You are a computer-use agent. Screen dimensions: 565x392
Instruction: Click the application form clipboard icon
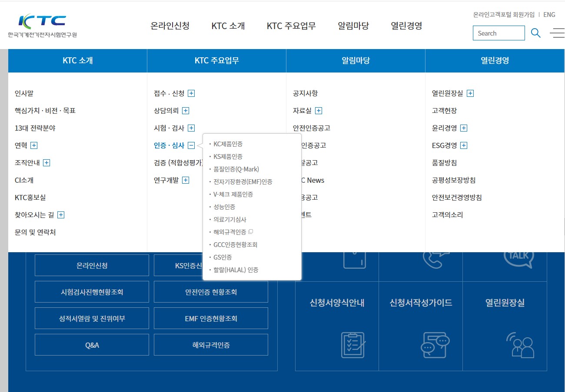[x=353, y=345]
